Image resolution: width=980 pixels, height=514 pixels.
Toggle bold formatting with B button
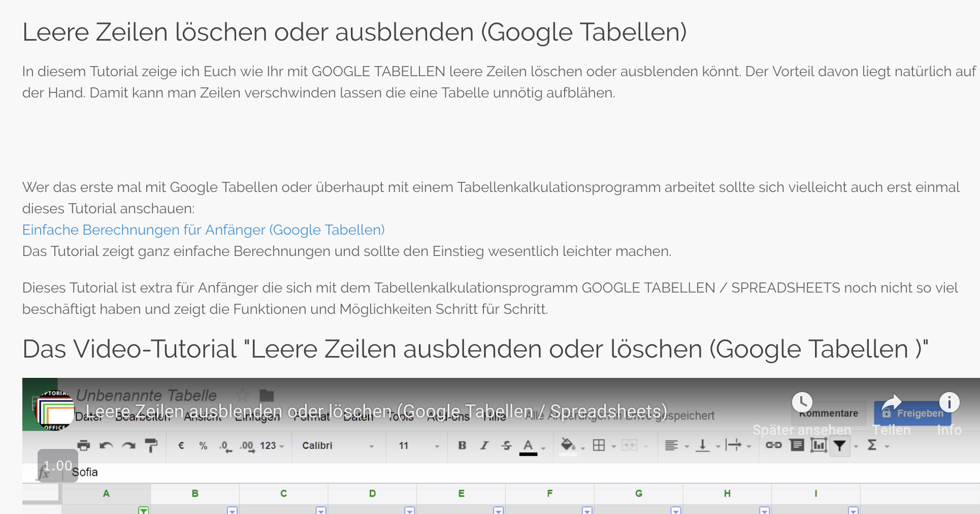462,445
